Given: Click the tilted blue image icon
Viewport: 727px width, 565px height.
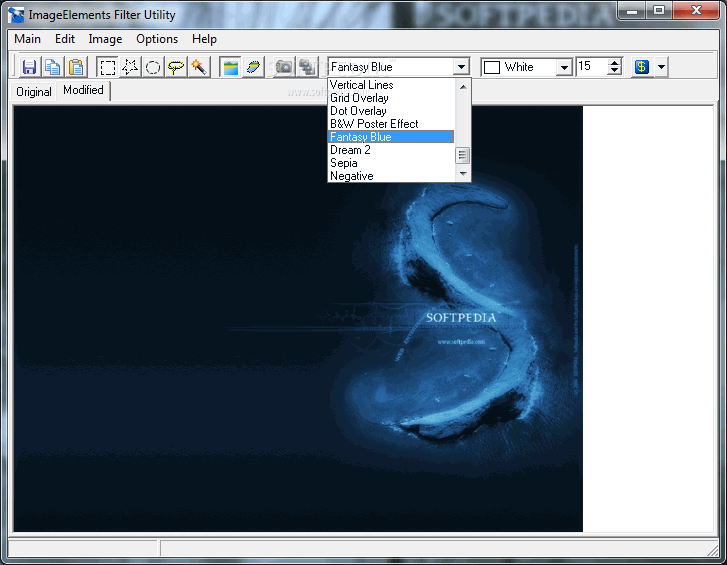Looking at the screenshot, I should [x=253, y=67].
